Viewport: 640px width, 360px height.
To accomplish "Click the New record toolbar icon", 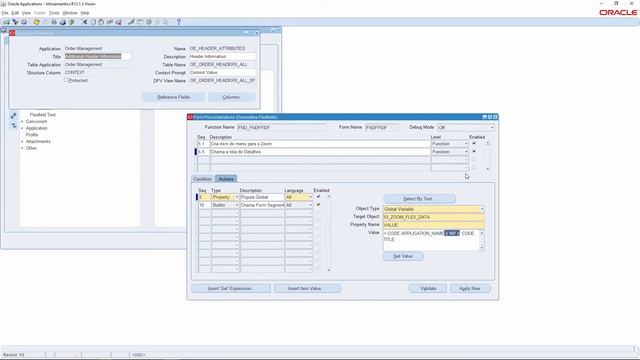I will click(x=7, y=22).
